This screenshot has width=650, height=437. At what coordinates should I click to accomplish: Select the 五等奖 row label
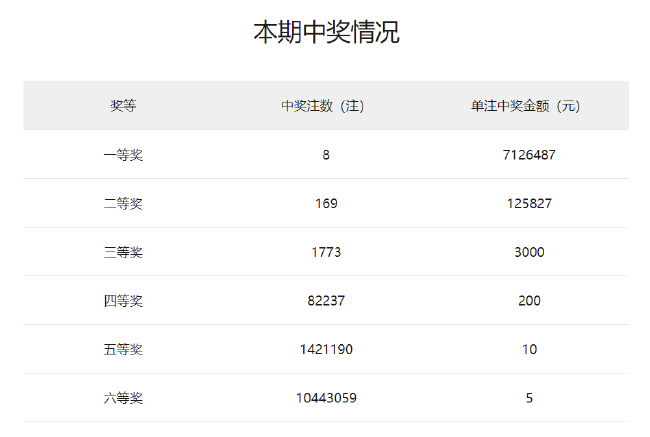point(123,349)
